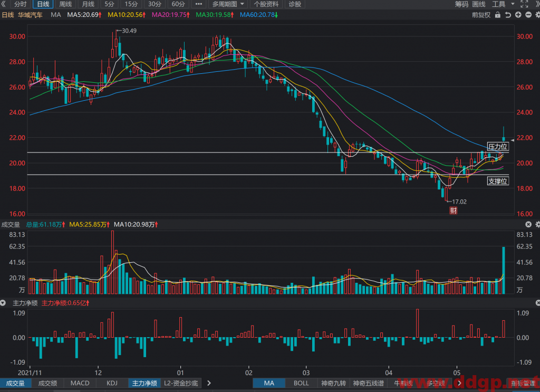Click MA10:20.98万 volume average
Viewport: 540px width, 392px height.
136,225
